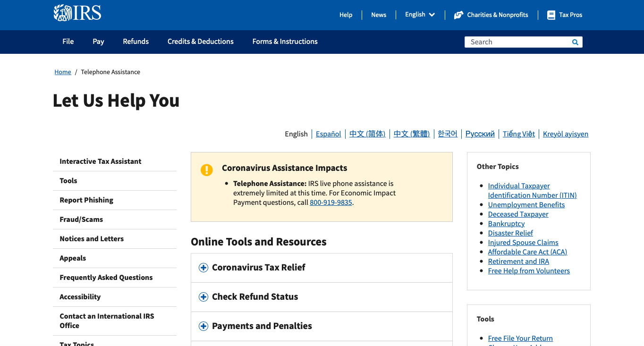Viewport: 644px width, 346px height.
Task: Open the Tax Pros page
Action: point(565,15)
